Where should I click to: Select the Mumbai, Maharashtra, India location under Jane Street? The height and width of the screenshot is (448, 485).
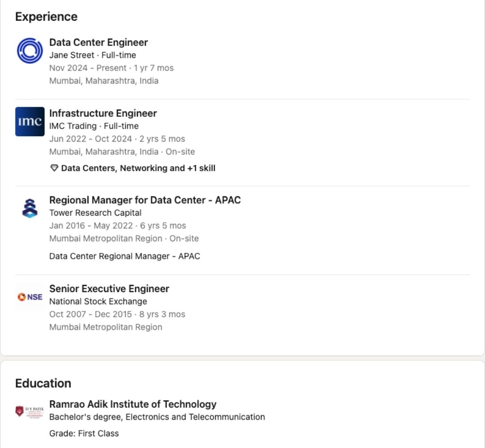(x=104, y=81)
